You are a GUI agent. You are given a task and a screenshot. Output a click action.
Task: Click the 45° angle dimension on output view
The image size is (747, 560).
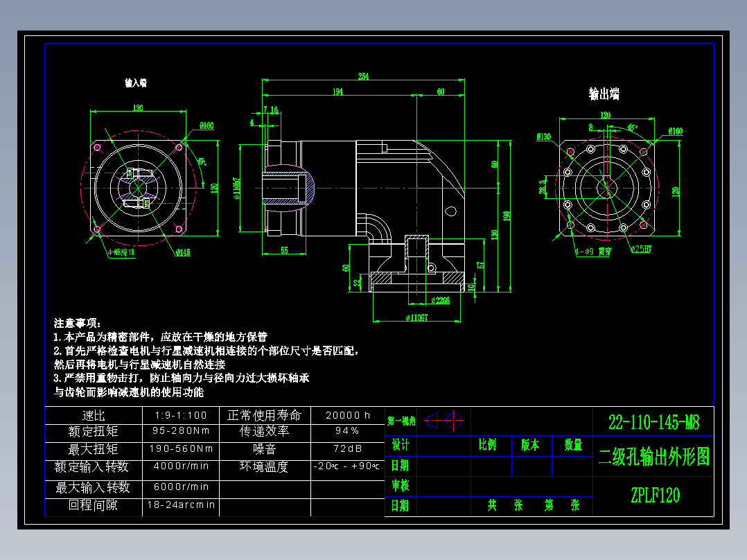pyautogui.click(x=632, y=126)
